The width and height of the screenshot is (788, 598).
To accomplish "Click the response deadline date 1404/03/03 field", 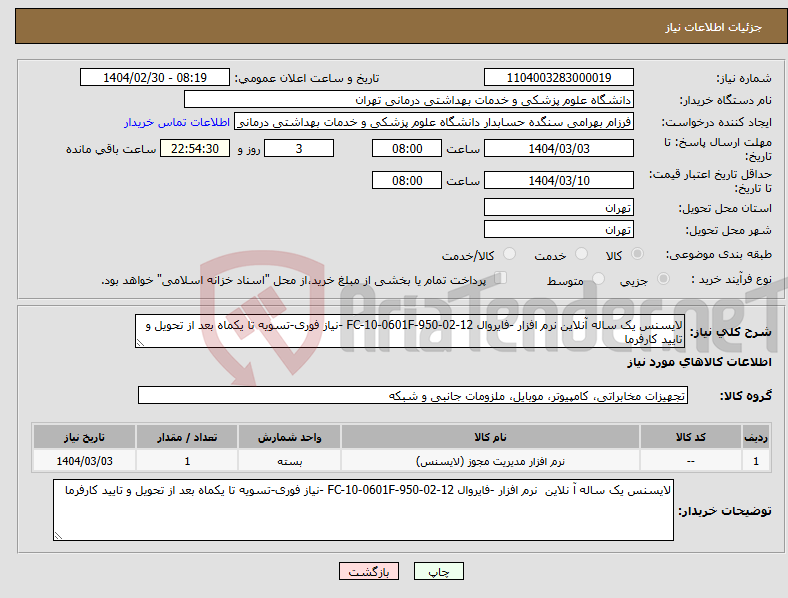I will point(559,148).
